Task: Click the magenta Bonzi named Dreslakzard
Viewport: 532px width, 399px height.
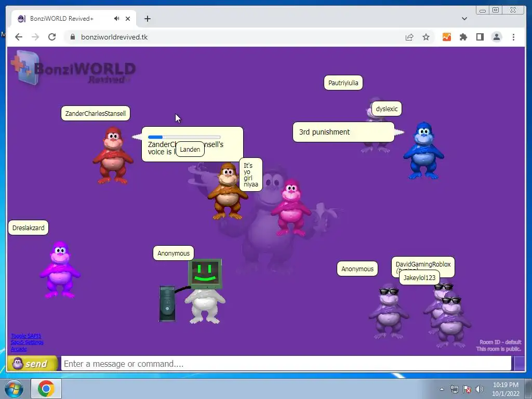Action: [x=60, y=270]
